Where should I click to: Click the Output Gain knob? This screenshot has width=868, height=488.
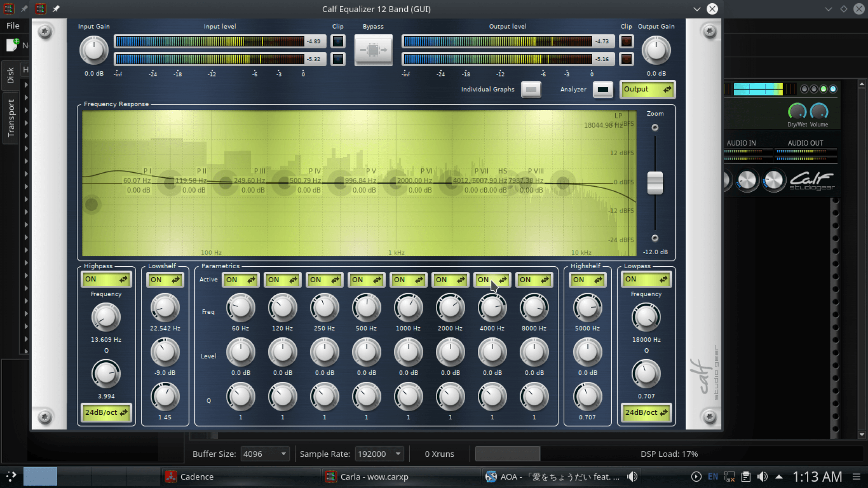click(x=656, y=50)
